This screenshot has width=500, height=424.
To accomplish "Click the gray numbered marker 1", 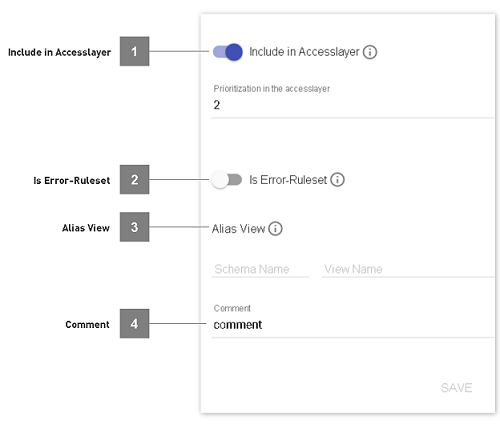I will coord(134,51).
